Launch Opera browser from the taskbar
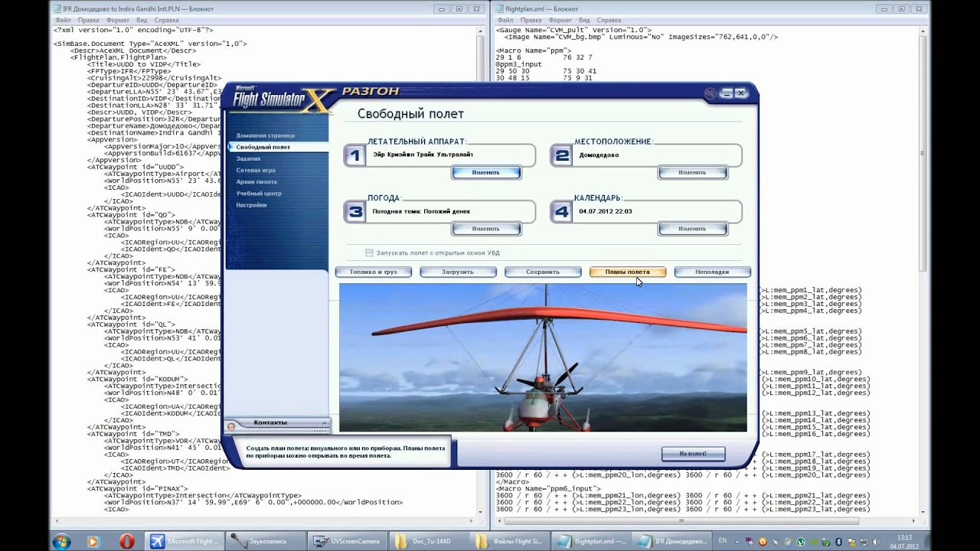980x551 pixels. [x=126, y=541]
